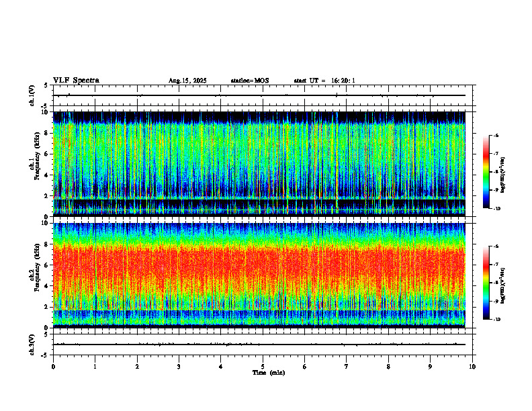Select the "10" tick on ch.1 frequency axis

click(46, 112)
